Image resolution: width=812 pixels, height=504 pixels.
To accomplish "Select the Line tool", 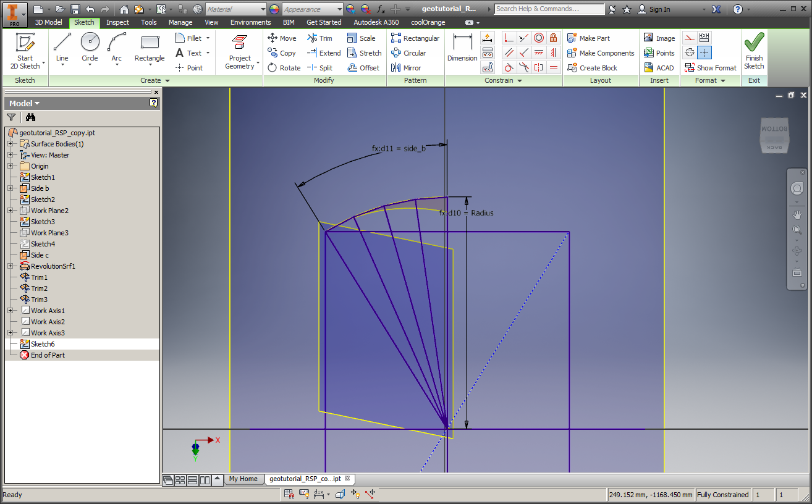I will [62, 49].
